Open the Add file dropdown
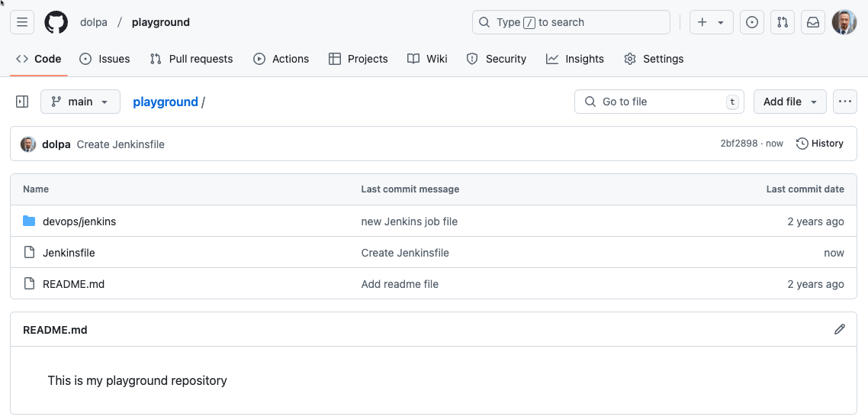 click(x=789, y=102)
